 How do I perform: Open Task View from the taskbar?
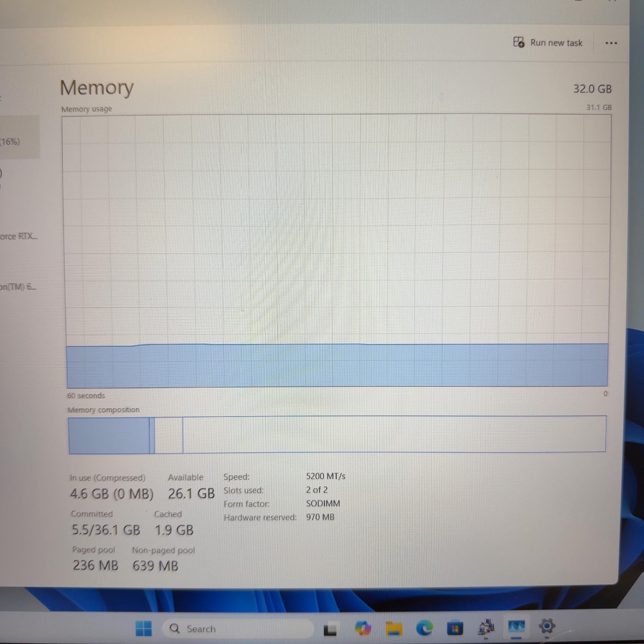click(x=330, y=629)
